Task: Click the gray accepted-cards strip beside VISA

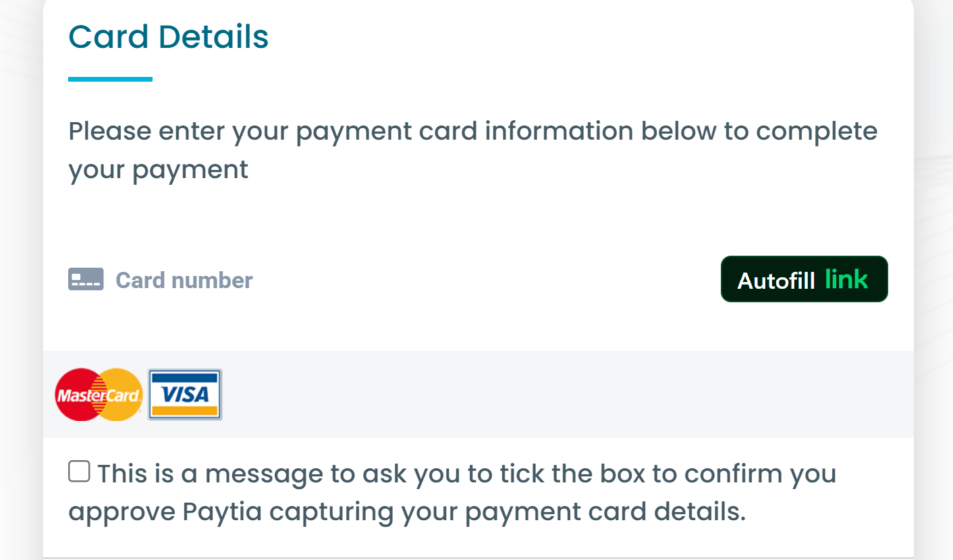Action: (567, 395)
